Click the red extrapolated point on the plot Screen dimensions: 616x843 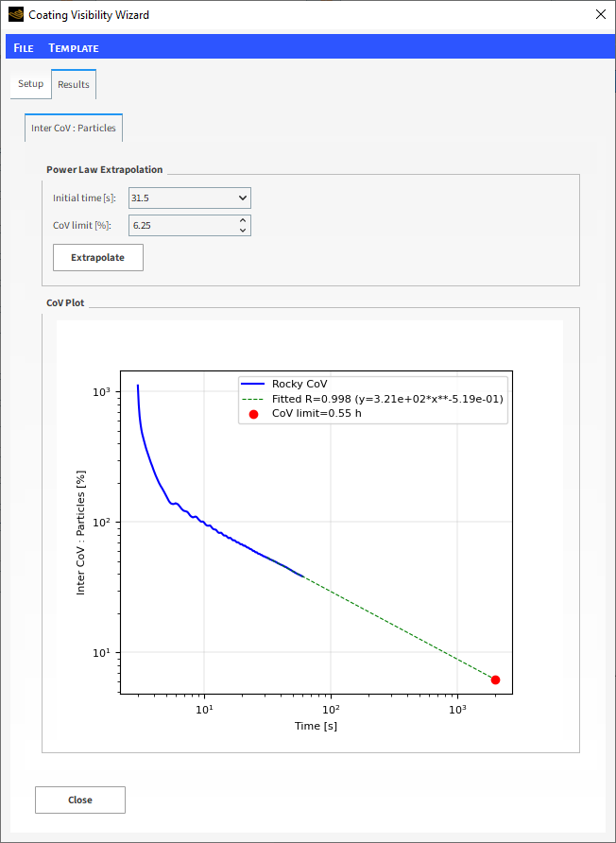[495, 680]
